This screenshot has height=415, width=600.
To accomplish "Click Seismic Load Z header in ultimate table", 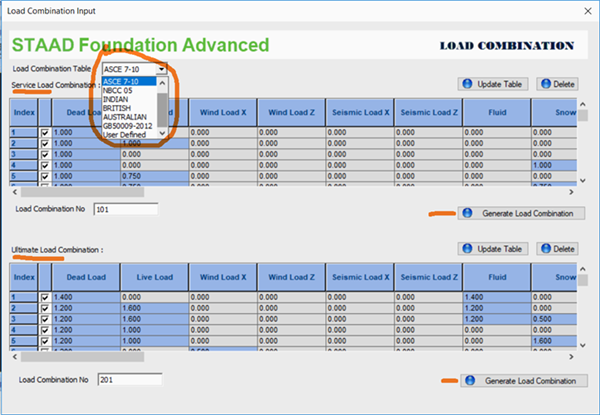I will click(x=429, y=277).
